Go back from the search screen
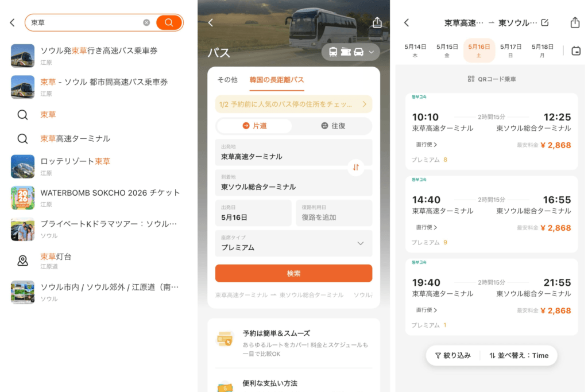The height and width of the screenshot is (392, 588). tap(13, 22)
